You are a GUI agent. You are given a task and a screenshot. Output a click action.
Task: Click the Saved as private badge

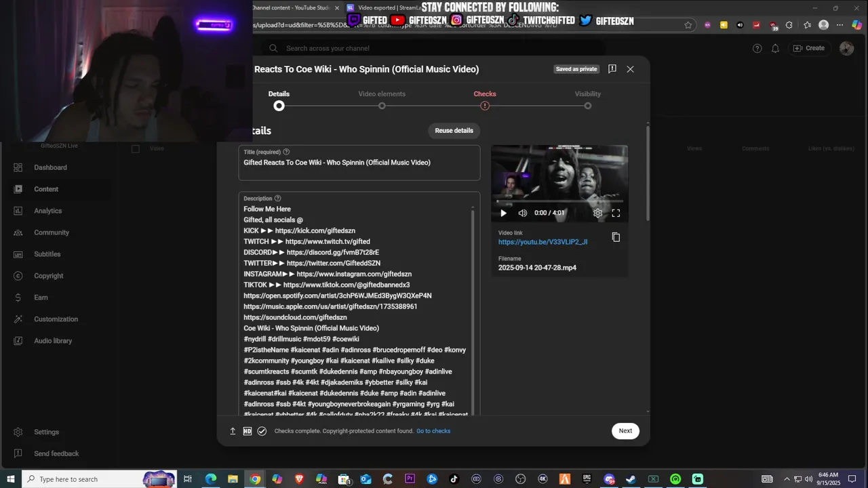pyautogui.click(x=576, y=69)
